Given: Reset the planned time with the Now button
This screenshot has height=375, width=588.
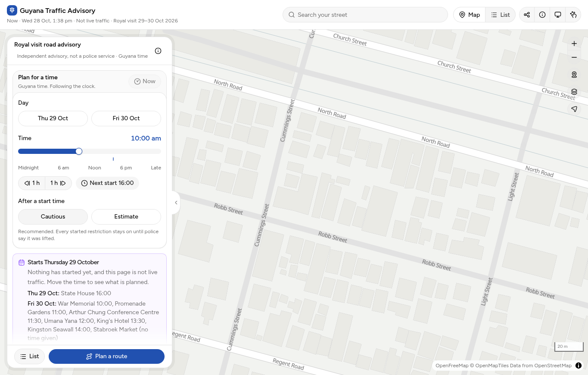Looking at the screenshot, I should tap(145, 81).
